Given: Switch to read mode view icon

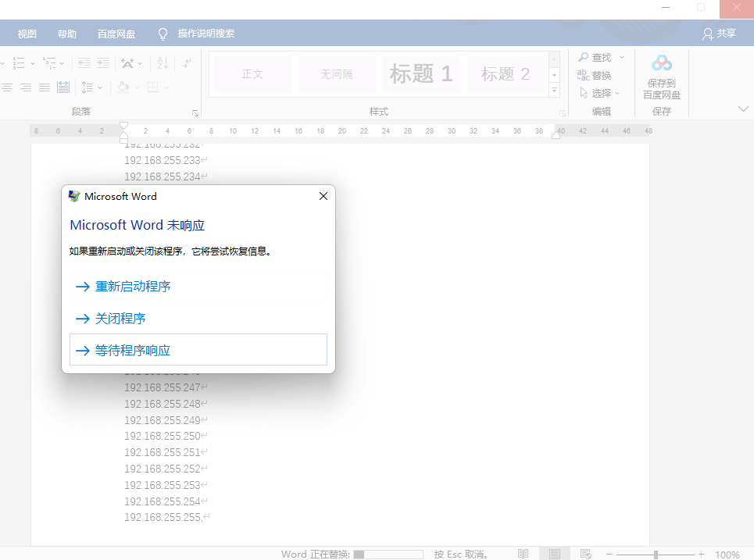Looking at the screenshot, I should (523, 555).
